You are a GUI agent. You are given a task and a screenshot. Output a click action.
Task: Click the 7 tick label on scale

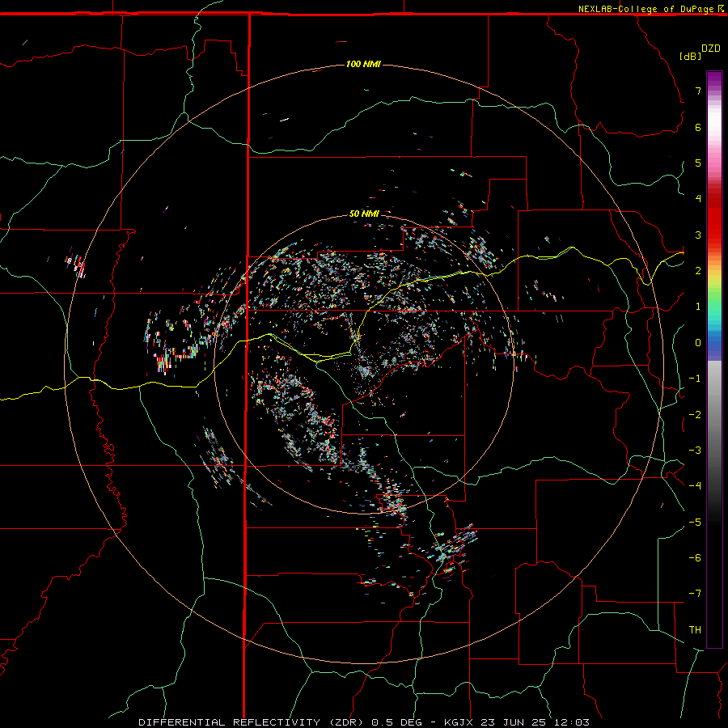(x=698, y=91)
